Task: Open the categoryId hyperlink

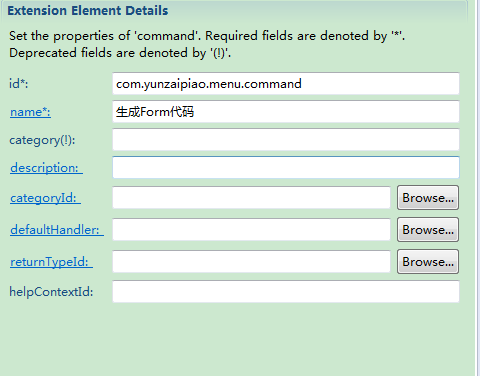Action: click(x=45, y=198)
